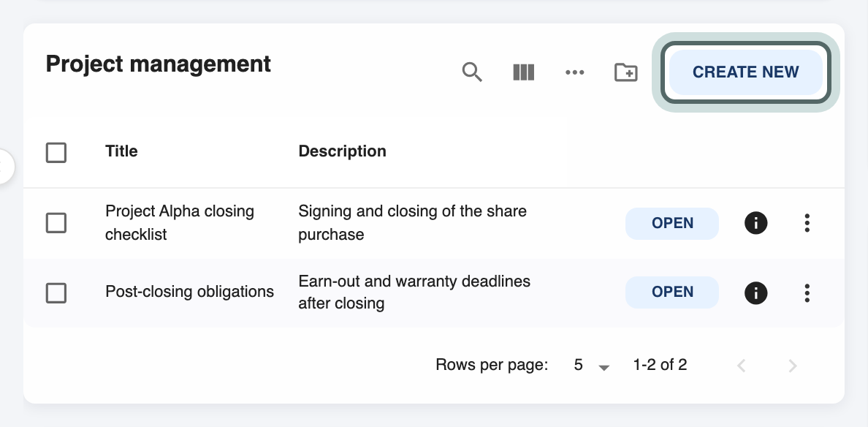Click the '1-2 of 2' pagination text

point(660,365)
